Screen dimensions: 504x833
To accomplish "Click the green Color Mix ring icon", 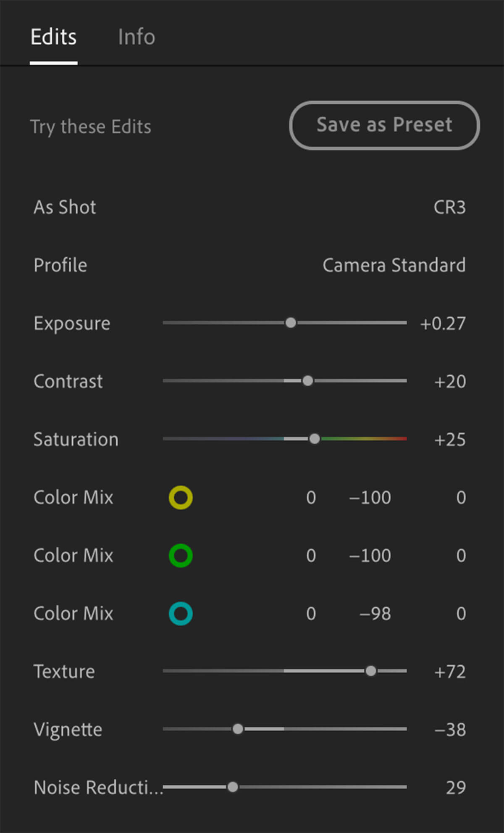I will pyautogui.click(x=181, y=556).
